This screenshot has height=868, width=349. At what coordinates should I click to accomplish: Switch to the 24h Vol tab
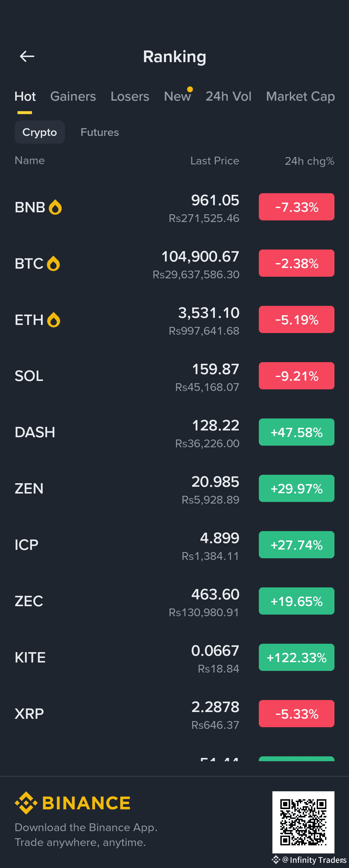tap(228, 96)
